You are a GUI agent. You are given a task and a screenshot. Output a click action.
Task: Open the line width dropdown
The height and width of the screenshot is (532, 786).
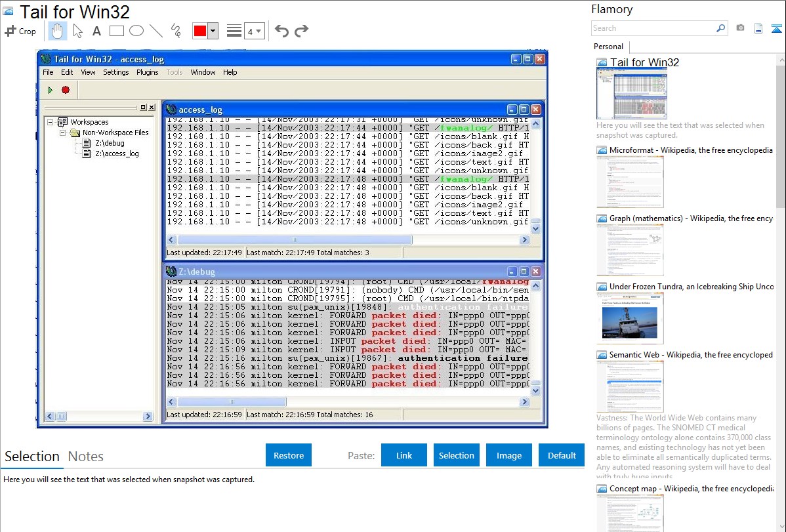click(x=254, y=31)
